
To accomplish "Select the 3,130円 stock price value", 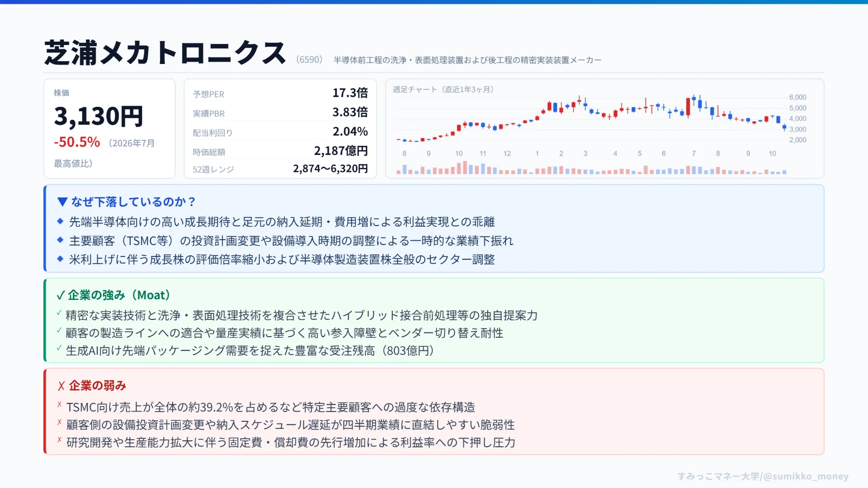I will coord(98,116).
